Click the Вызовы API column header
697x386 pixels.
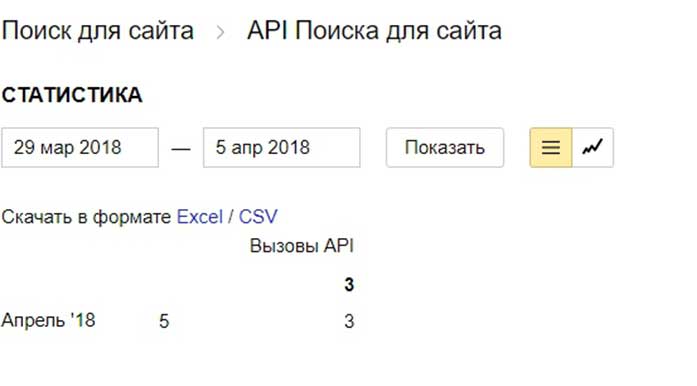point(302,246)
